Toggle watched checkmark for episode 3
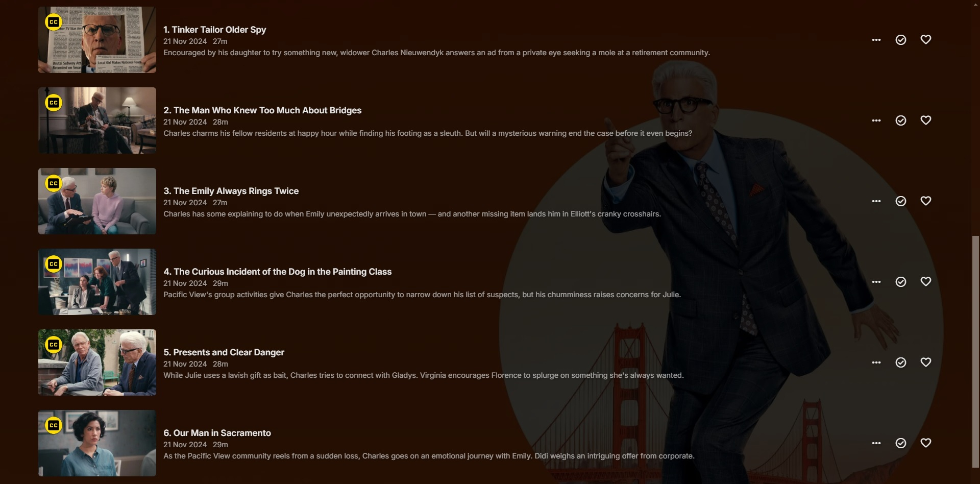980x484 pixels. pos(901,201)
